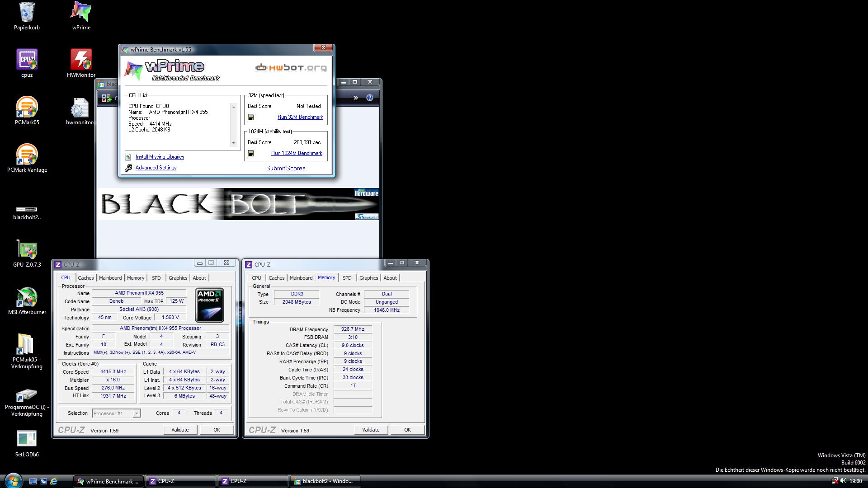Click the volume speaker tray icon

[844, 481]
